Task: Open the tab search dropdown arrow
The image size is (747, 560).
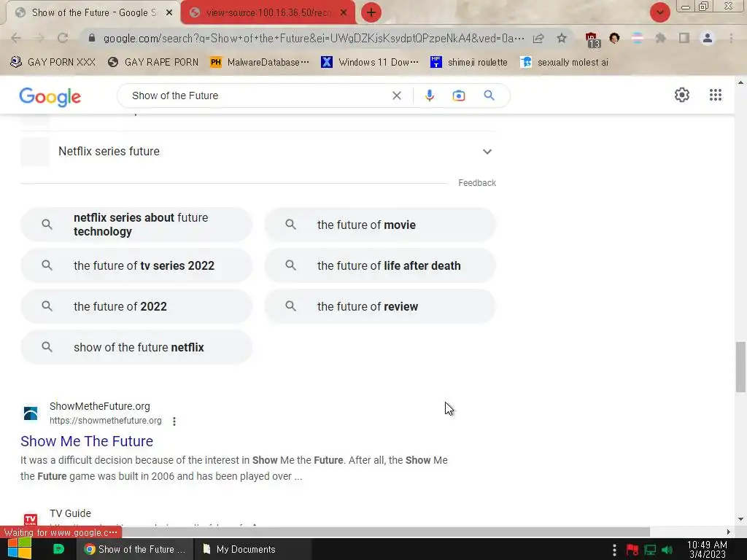Action: (659, 12)
